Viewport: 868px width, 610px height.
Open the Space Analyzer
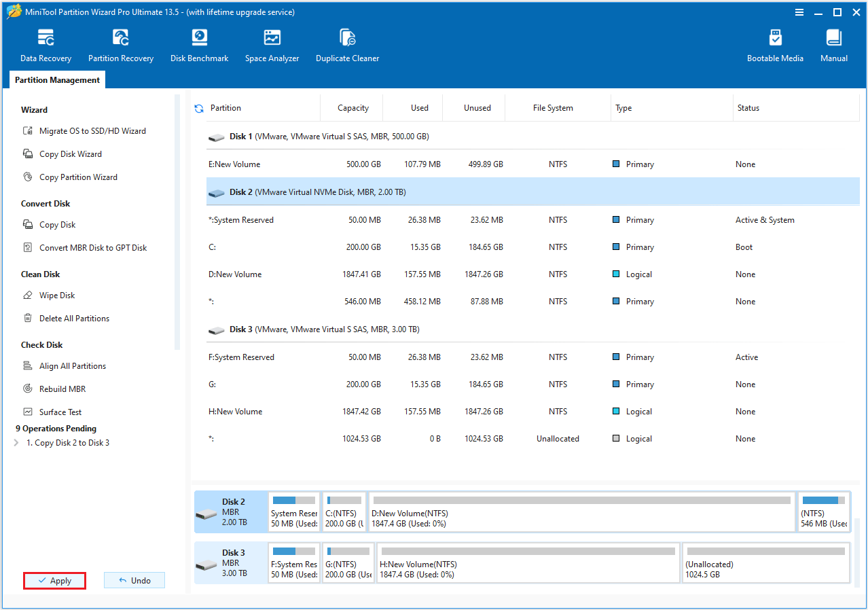(x=272, y=44)
